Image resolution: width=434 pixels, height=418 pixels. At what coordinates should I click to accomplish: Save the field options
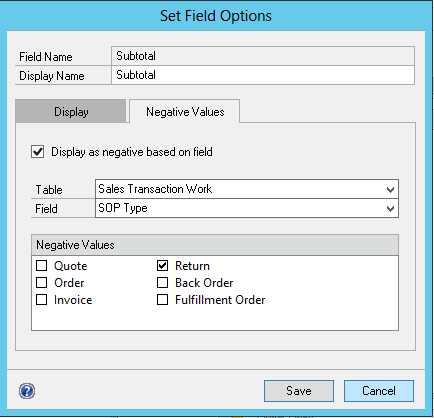pos(299,391)
